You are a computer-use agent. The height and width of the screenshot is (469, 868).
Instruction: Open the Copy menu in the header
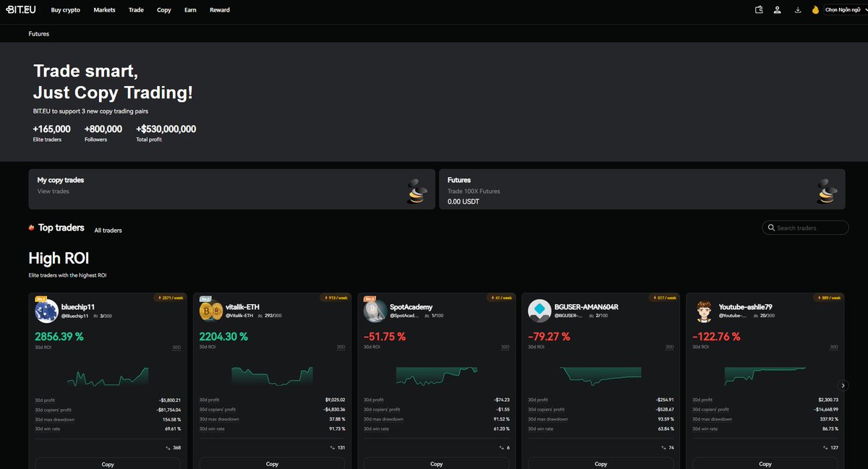(x=164, y=10)
